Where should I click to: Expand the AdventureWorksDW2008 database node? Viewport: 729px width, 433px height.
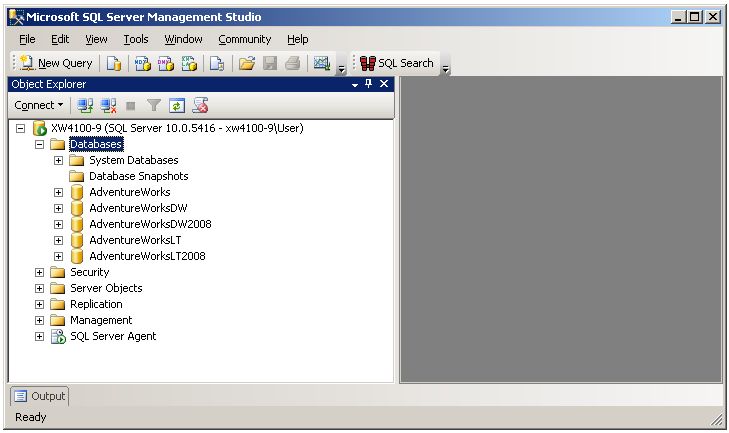(x=58, y=225)
